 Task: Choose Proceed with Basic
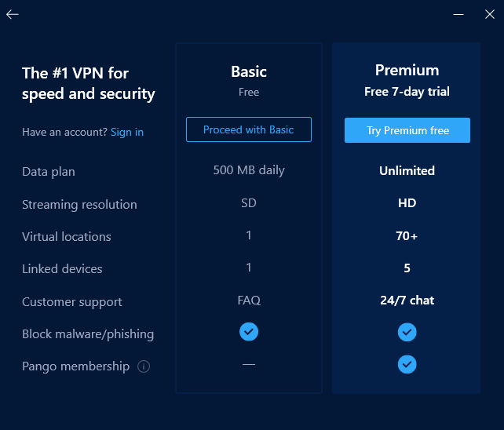(x=249, y=129)
